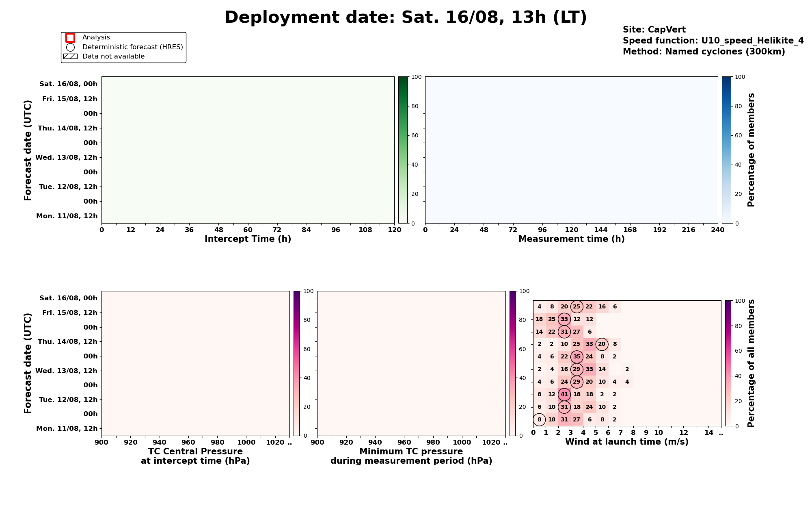
Task: Click the red Analysis square legend marker
Action: pos(70,37)
